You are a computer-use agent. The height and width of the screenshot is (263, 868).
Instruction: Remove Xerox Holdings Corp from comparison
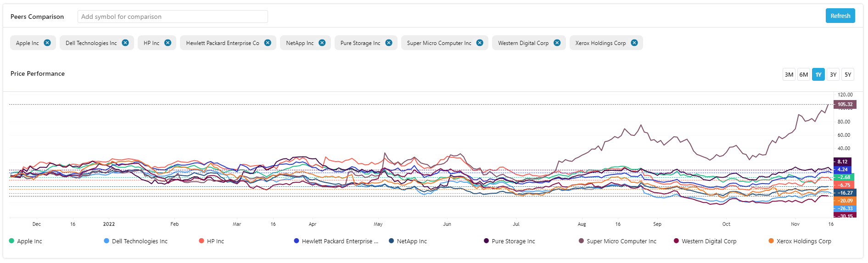(634, 43)
